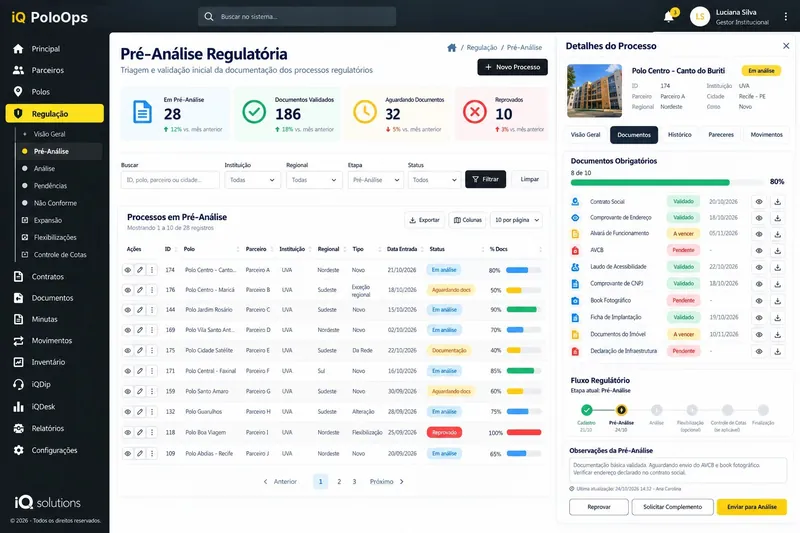Open Configurações in the sidebar
This screenshot has width=800, height=533.
click(55, 450)
